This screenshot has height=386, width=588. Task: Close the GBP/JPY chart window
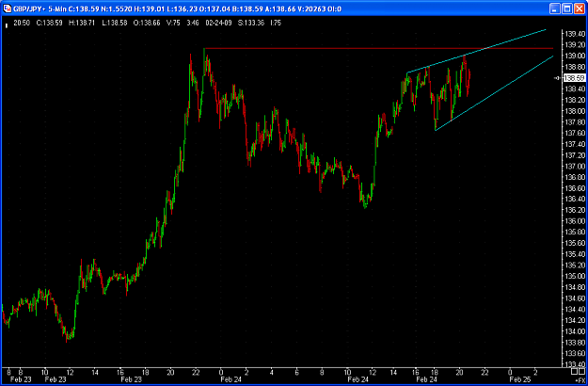(579, 8)
